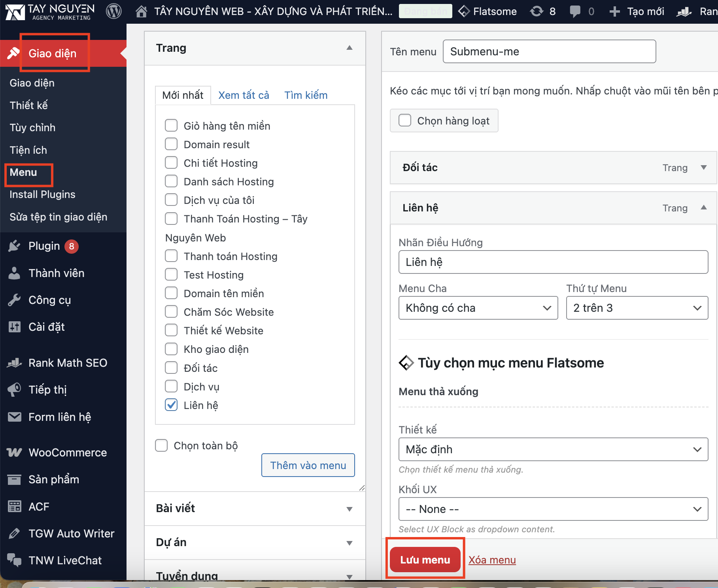Click the WordPress logo icon in admin bar
Viewport: 718px width, 588px height.
click(x=114, y=11)
